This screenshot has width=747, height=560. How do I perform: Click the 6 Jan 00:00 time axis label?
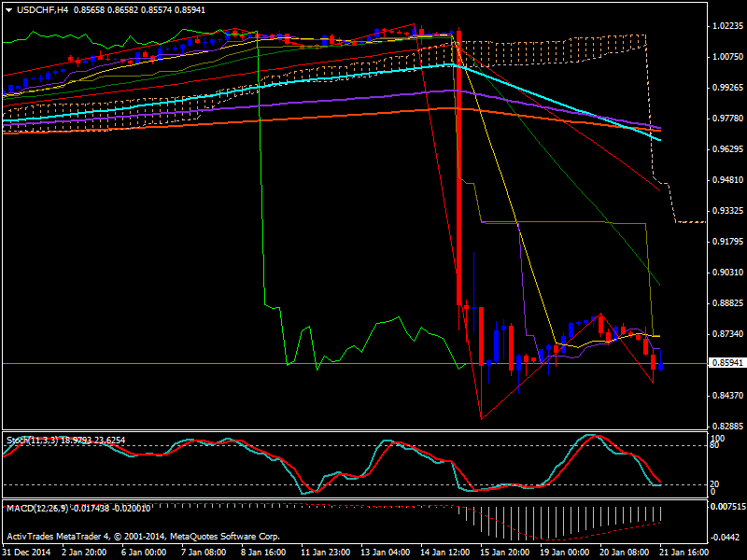(x=144, y=553)
